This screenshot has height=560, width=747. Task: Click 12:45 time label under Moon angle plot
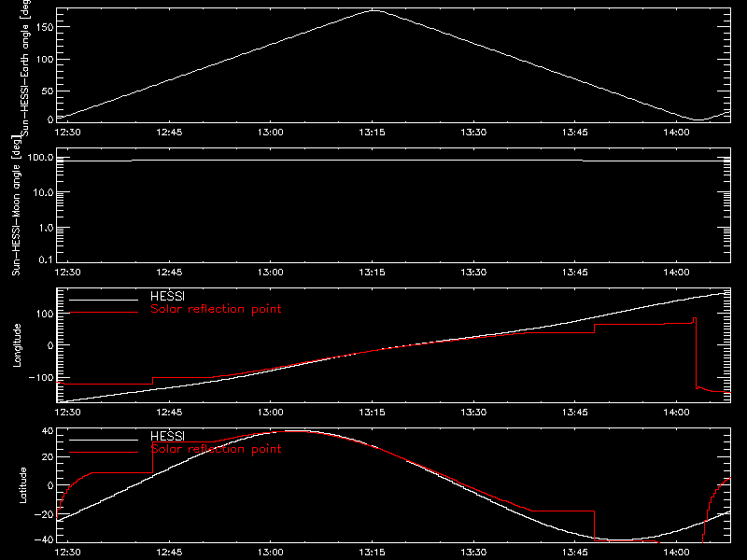169,272
